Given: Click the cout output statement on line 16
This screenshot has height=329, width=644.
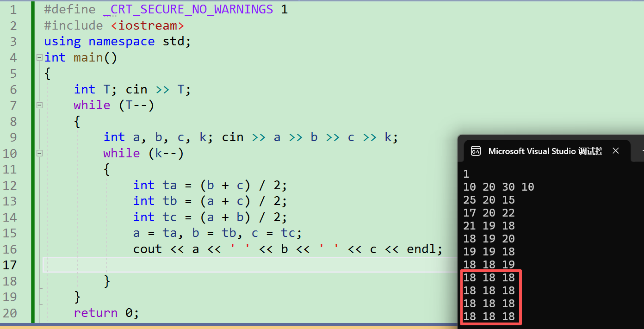Looking at the screenshot, I should (288, 249).
